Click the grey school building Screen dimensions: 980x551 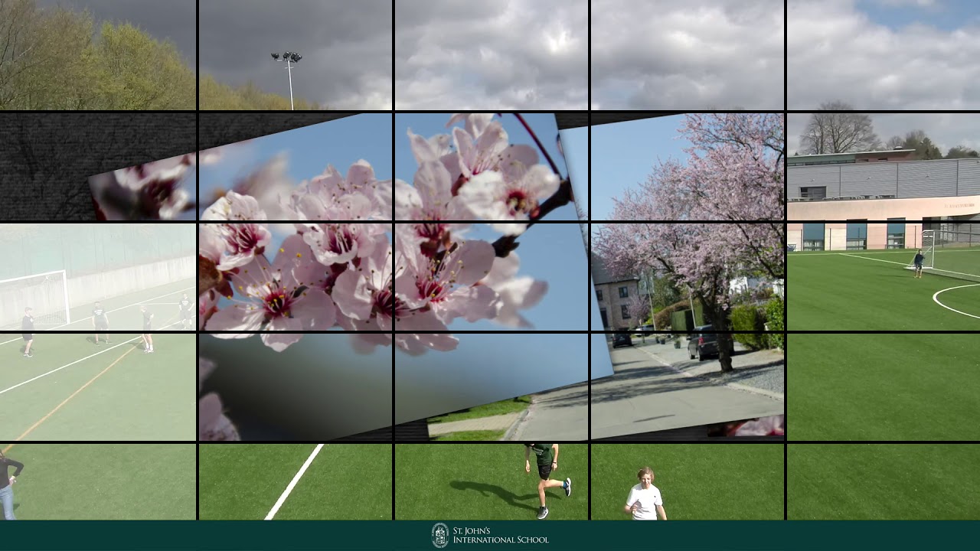click(883, 199)
